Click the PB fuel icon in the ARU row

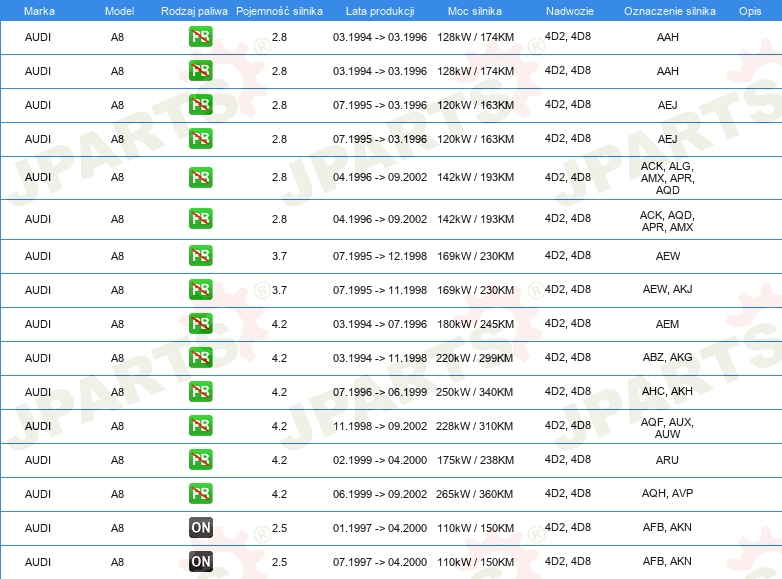pos(200,460)
